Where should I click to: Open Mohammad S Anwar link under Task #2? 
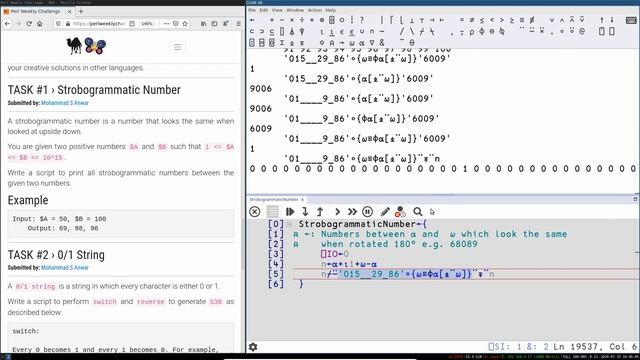[64, 268]
